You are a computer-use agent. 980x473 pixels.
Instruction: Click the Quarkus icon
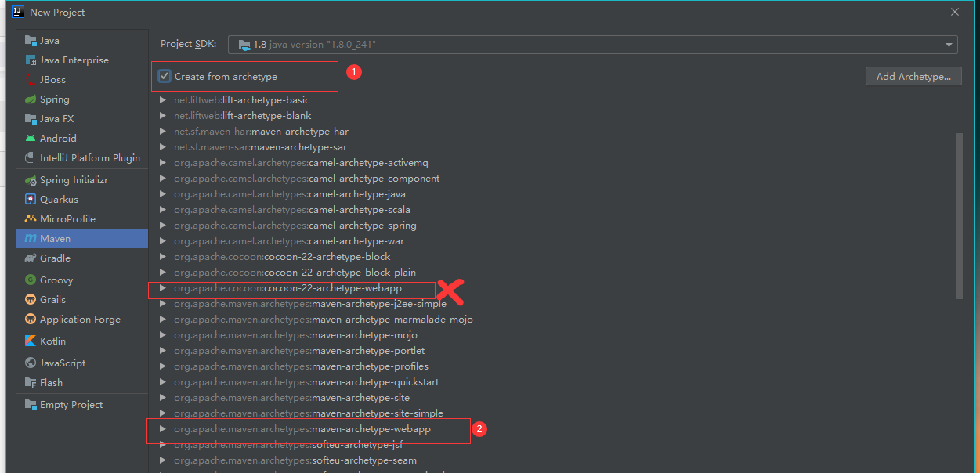tap(31, 200)
